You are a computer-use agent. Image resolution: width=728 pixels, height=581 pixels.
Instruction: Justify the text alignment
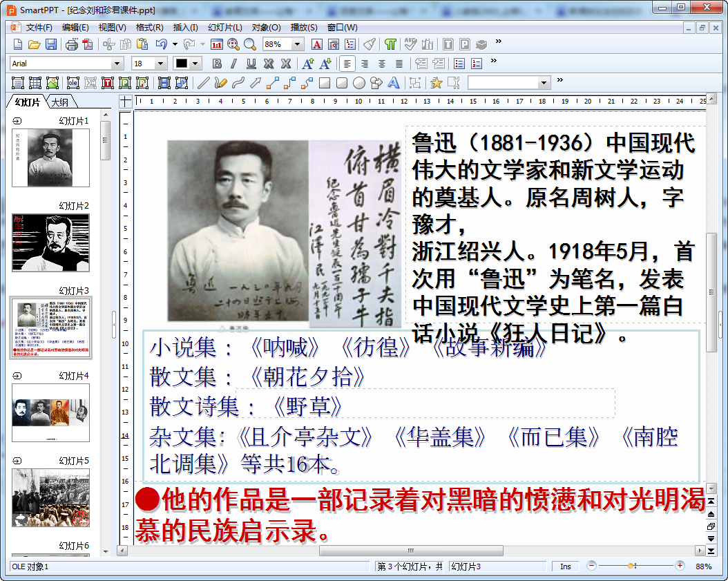[399, 64]
